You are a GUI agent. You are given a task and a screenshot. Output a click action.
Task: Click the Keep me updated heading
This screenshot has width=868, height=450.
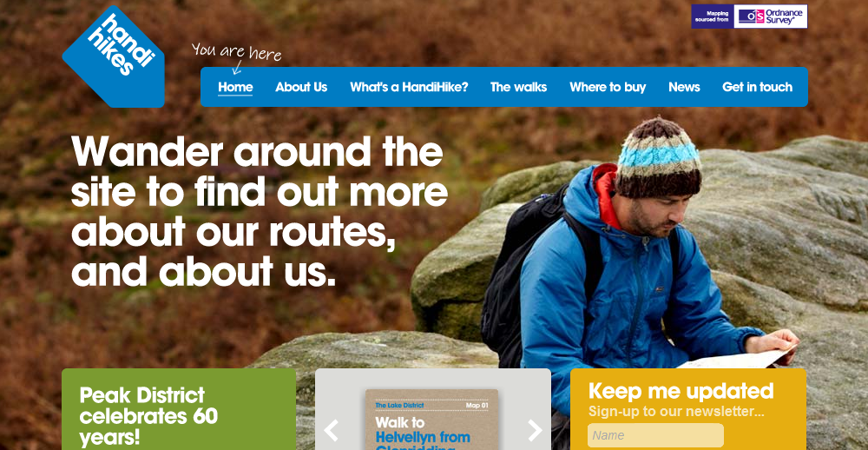click(x=681, y=391)
